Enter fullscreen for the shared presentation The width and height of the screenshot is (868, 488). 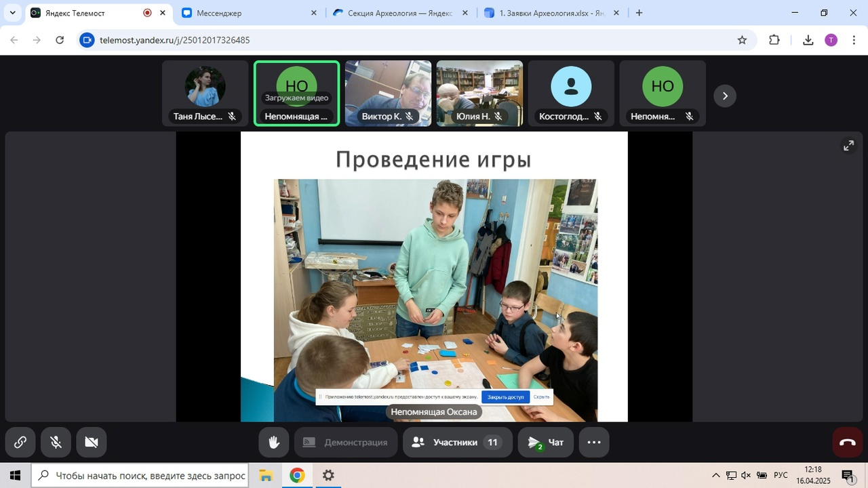pyautogui.click(x=848, y=146)
